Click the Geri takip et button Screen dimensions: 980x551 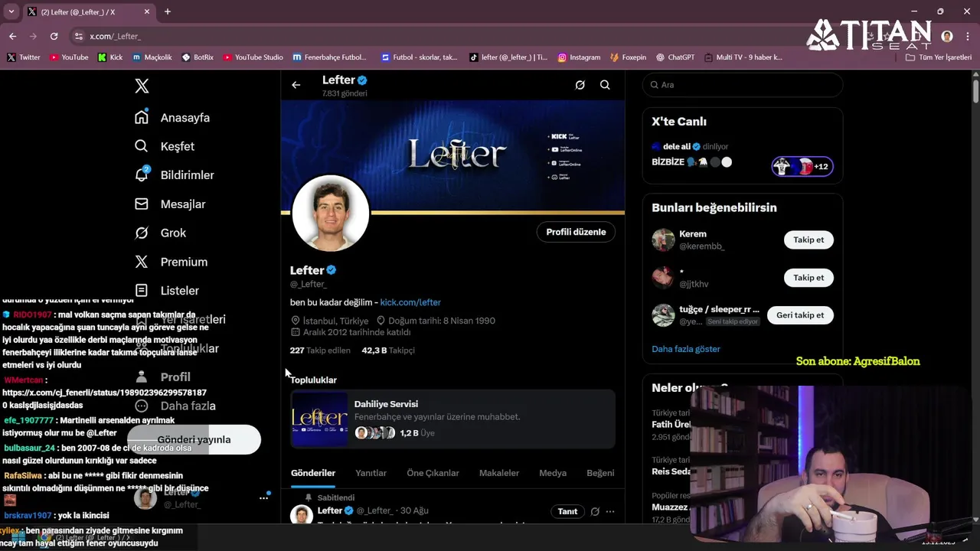point(800,315)
